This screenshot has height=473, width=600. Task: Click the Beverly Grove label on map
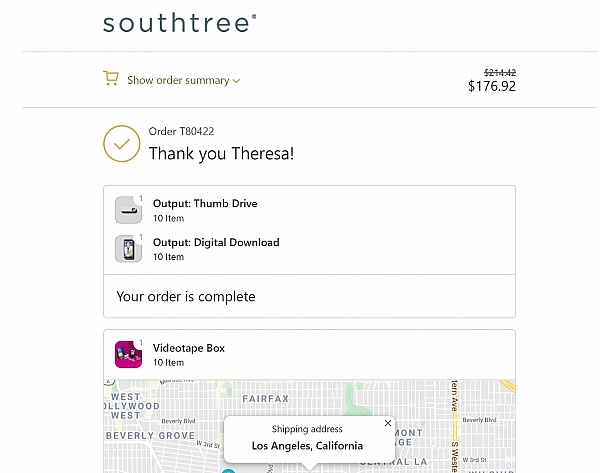pyautogui.click(x=150, y=436)
